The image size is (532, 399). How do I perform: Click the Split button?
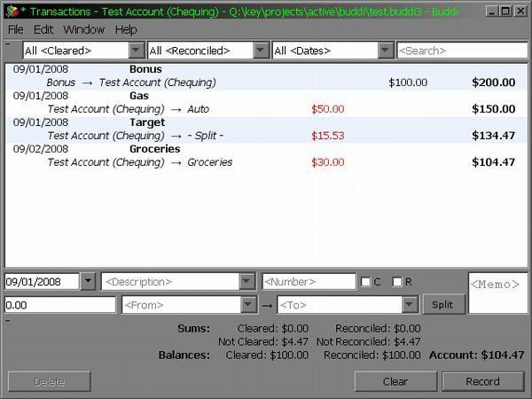[x=442, y=304]
